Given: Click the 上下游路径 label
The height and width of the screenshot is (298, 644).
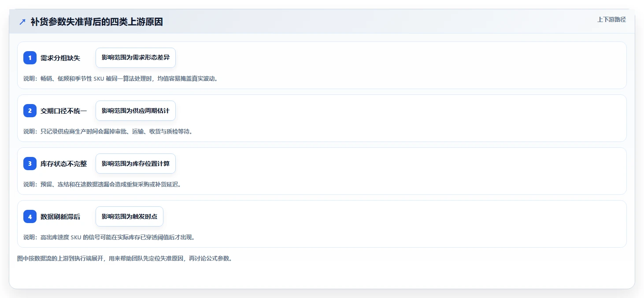Looking at the screenshot, I should 611,19.
